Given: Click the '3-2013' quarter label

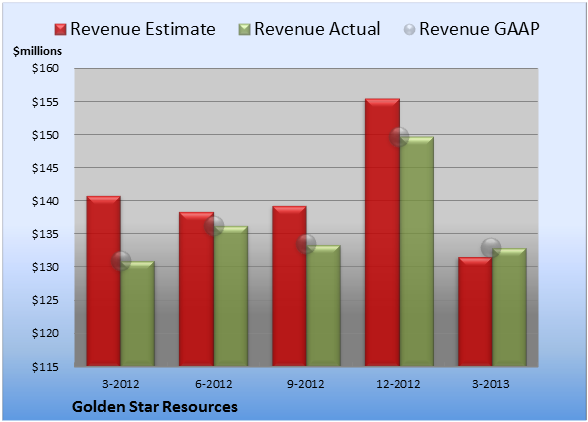Looking at the screenshot, I should coord(491,384).
